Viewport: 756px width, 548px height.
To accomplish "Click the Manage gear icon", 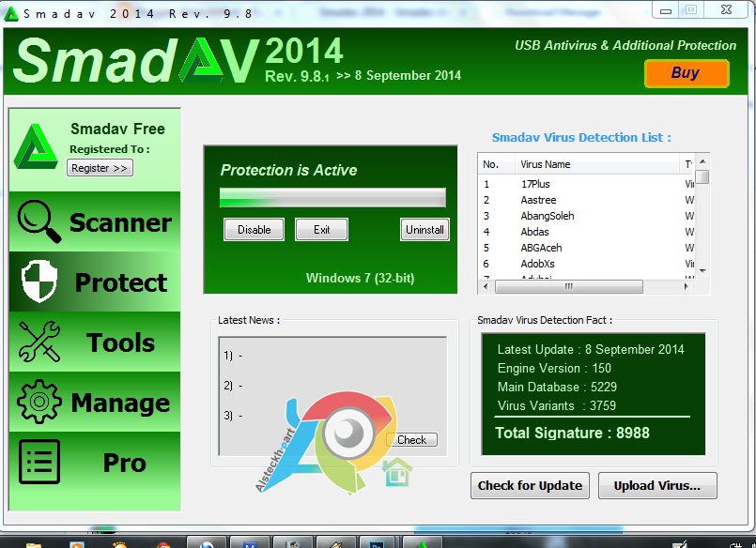I will (39, 402).
